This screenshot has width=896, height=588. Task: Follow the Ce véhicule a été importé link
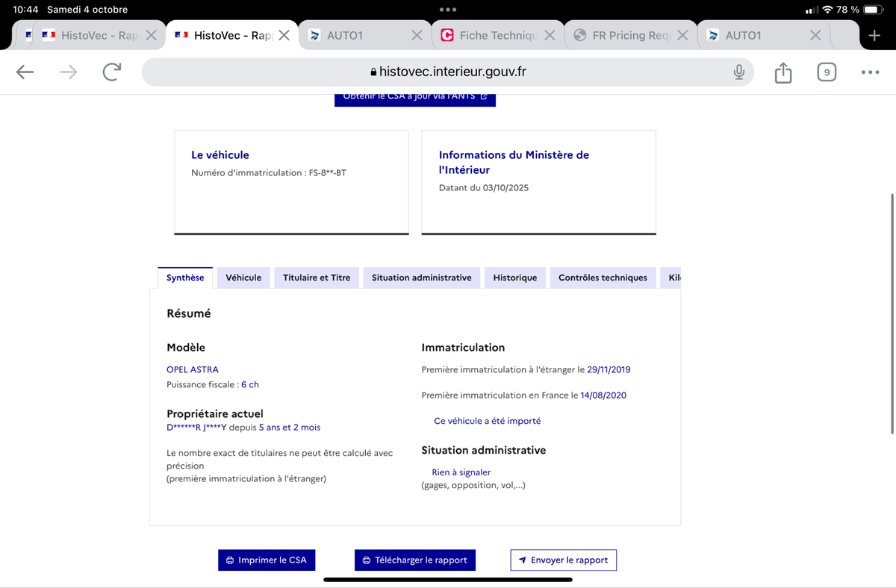click(x=488, y=420)
